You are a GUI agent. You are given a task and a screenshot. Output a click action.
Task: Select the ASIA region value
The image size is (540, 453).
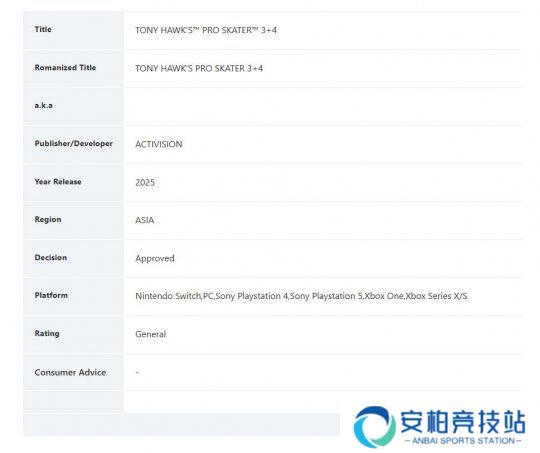tap(145, 220)
